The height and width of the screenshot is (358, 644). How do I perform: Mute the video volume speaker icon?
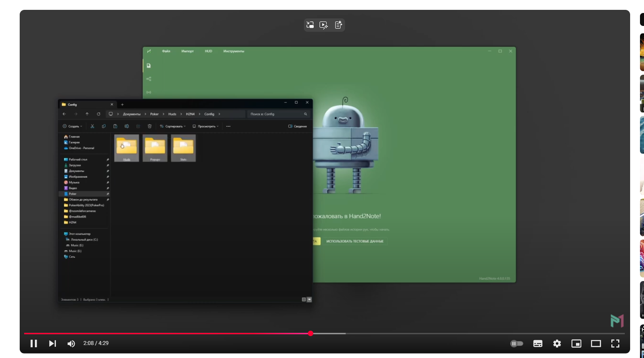(71, 343)
